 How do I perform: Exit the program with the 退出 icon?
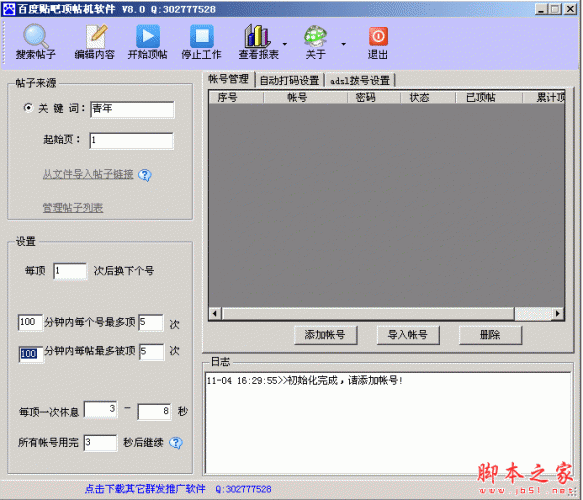point(378,42)
